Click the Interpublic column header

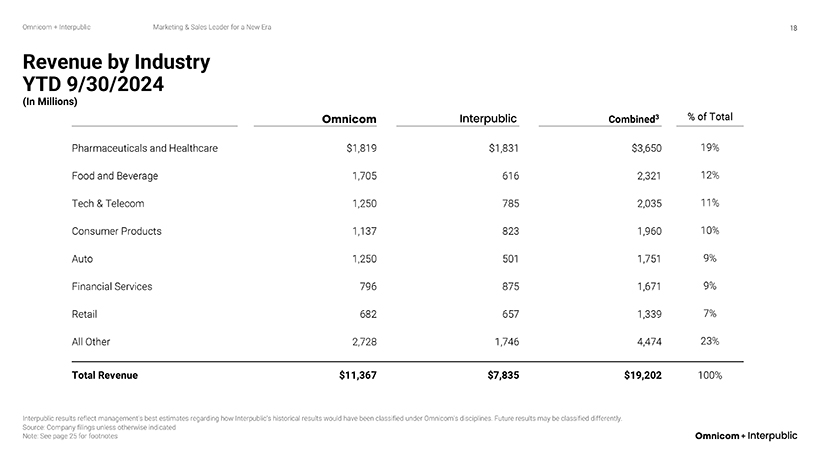488,119
